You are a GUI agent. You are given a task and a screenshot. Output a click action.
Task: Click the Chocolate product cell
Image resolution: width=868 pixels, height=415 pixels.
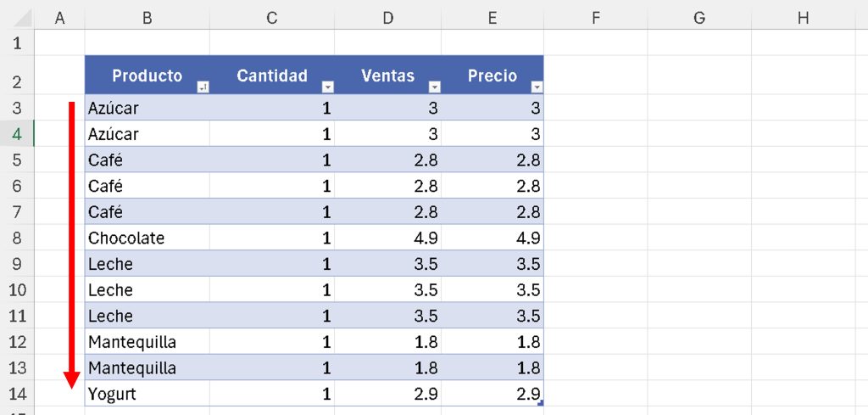147,238
